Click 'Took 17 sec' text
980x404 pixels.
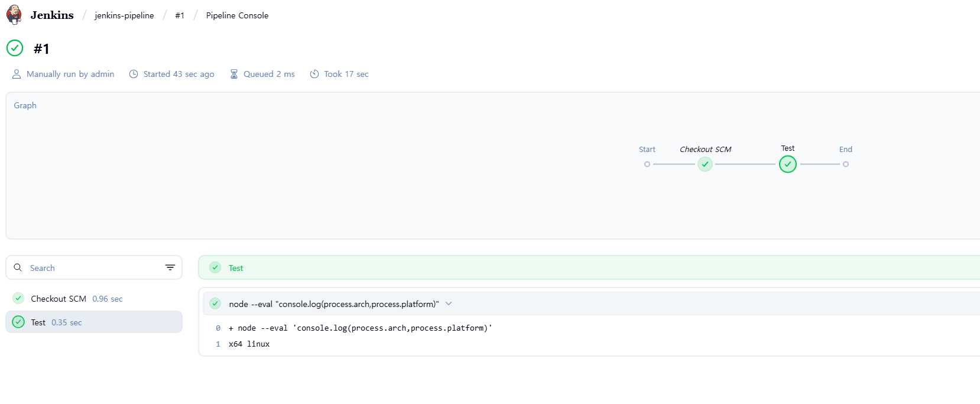pos(346,74)
